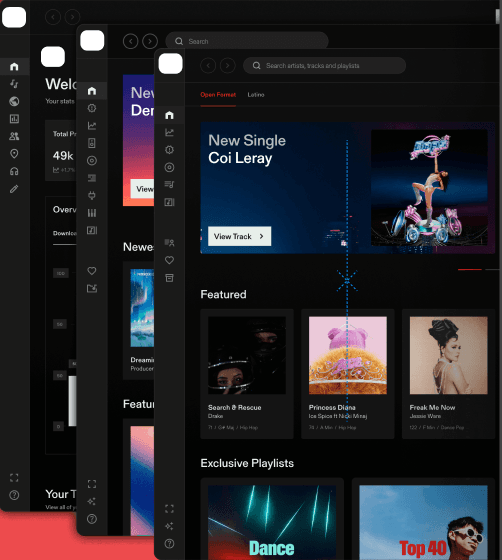Open favorites heart in middle window sidebar

click(x=92, y=271)
